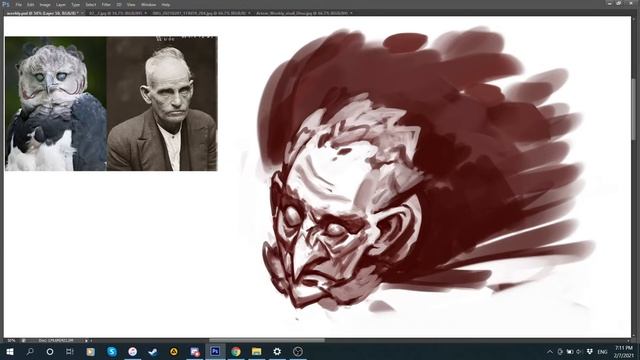This screenshot has width=640, height=360.
Task: Close the Arrow document tab
Action: coord(351,13)
